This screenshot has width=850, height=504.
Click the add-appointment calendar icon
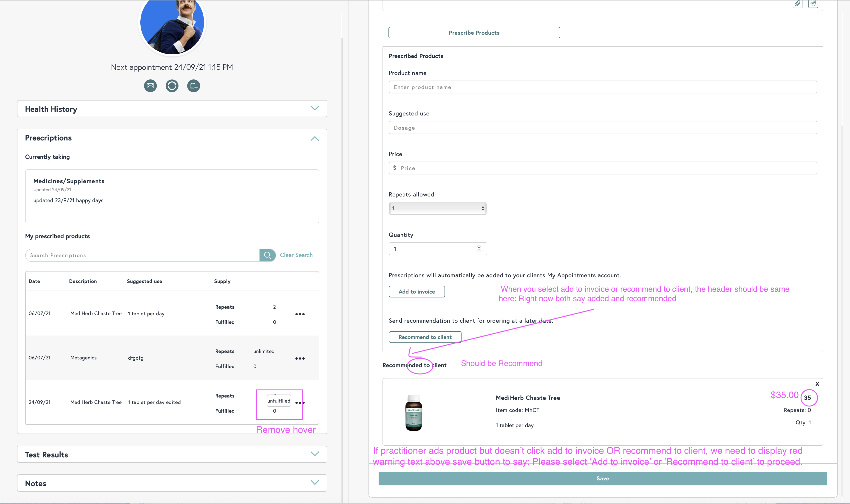(x=194, y=86)
